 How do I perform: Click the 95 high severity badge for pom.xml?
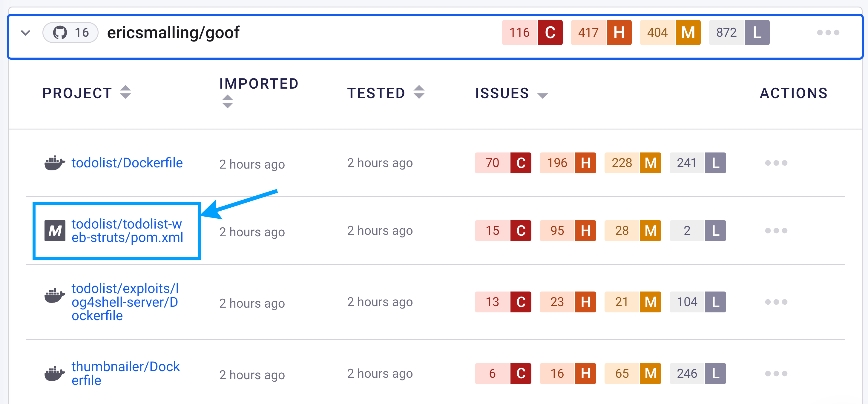pos(568,231)
